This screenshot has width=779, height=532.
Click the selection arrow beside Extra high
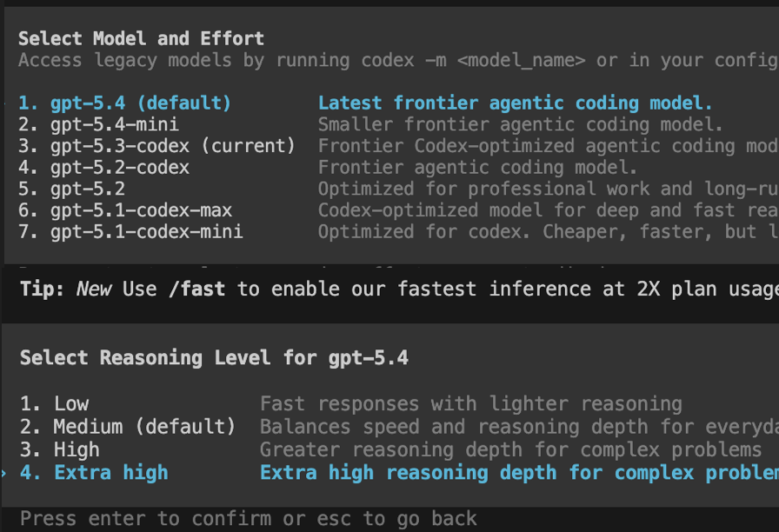pos(3,473)
